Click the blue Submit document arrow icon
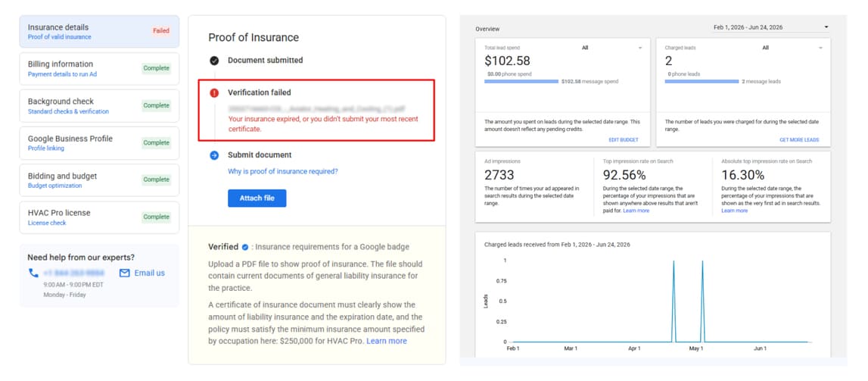This screenshot has height=381, width=868. click(x=214, y=155)
